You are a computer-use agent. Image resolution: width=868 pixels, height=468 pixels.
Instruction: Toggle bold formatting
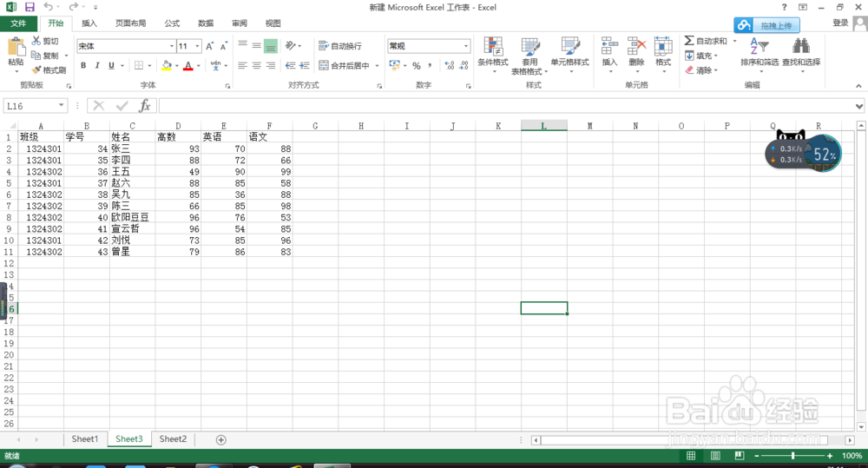83,65
